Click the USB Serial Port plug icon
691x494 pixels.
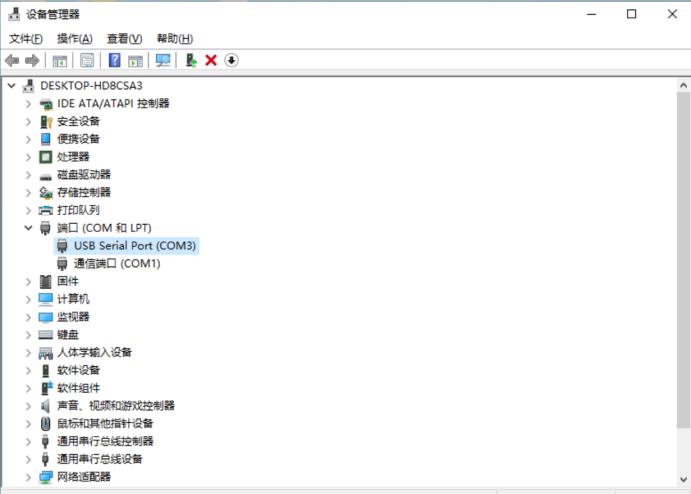62,246
